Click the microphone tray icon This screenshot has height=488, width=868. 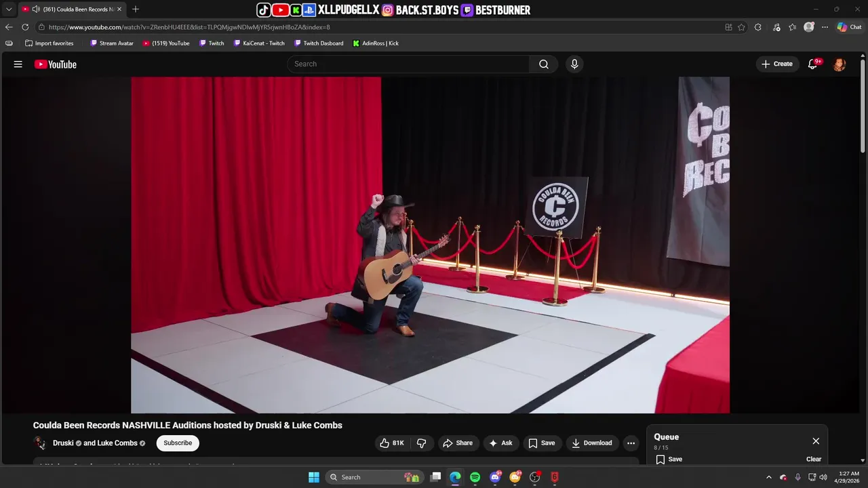point(797,477)
